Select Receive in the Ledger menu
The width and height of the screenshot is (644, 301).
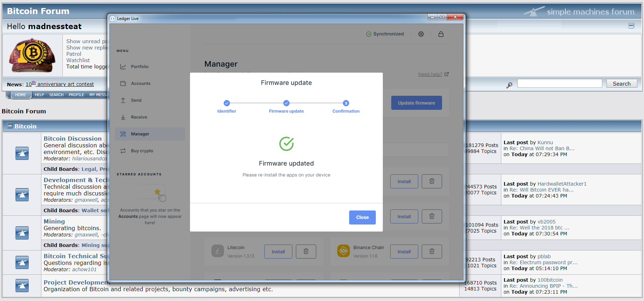point(150,117)
